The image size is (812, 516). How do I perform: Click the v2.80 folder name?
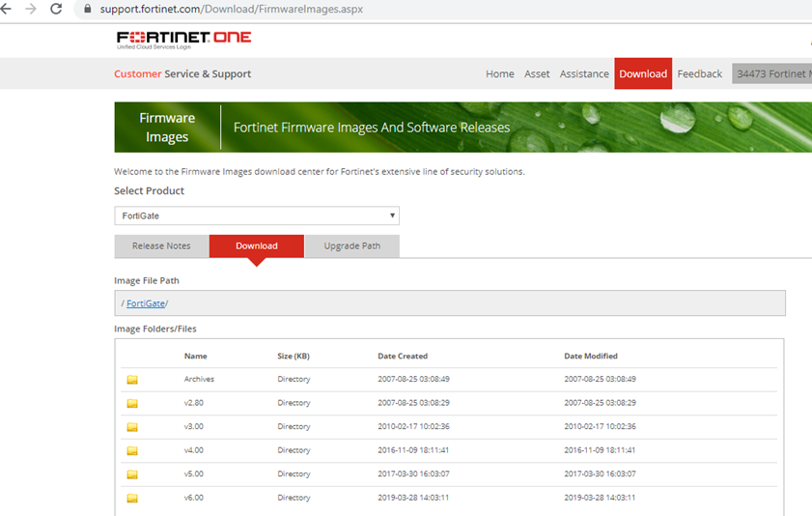tap(194, 403)
